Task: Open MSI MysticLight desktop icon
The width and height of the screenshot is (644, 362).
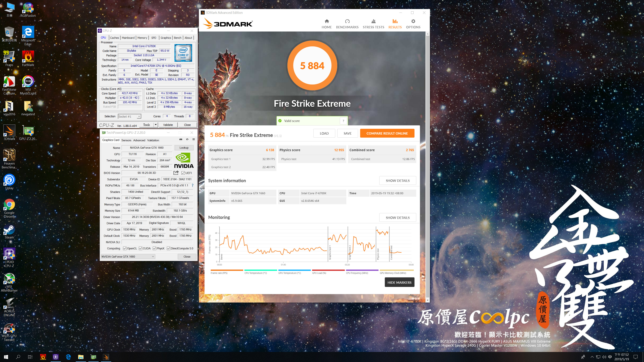Action: [x=28, y=85]
